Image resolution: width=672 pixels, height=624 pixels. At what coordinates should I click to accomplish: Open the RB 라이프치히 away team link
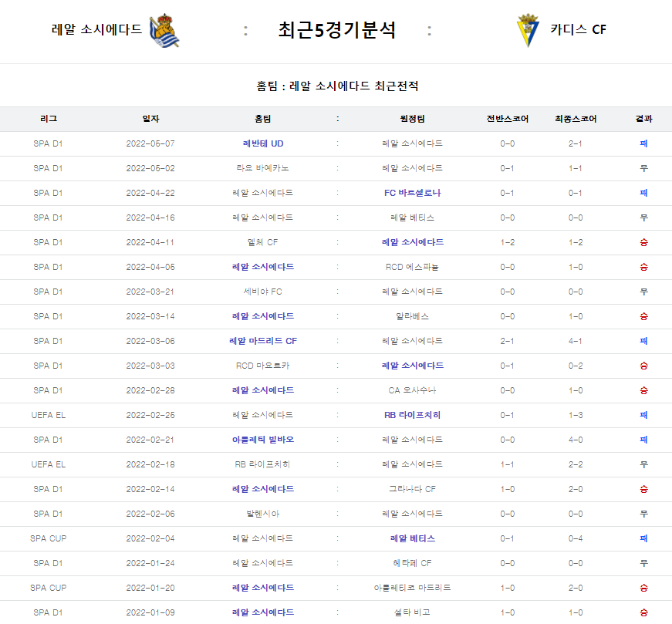pyautogui.click(x=412, y=415)
